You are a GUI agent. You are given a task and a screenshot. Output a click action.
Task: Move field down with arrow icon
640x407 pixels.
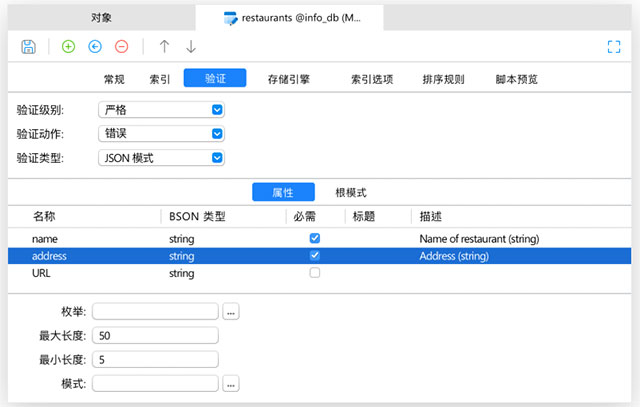pos(191,47)
